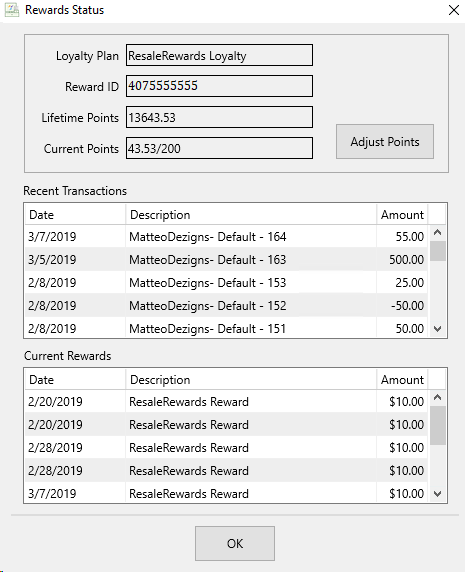Close the Rewards Status dialog
The image size is (465, 572).
click(x=454, y=10)
